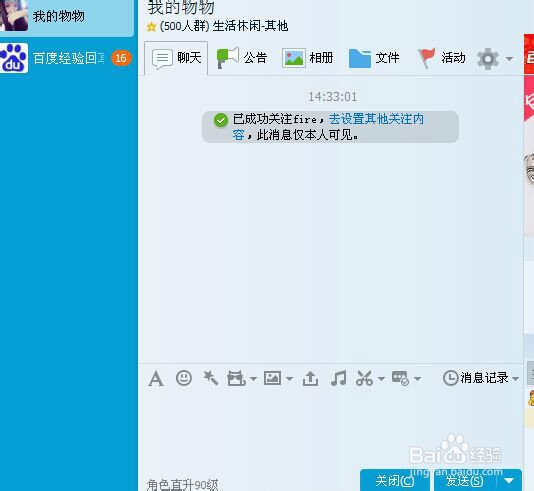Expand the 消息记录 dropdown arrow

tap(515, 379)
